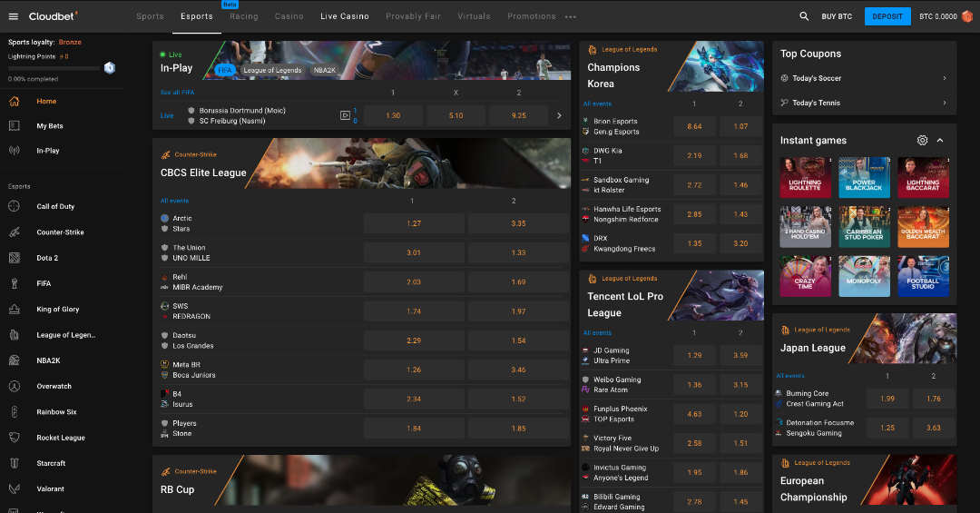Click the NBA2K icon

click(15, 360)
